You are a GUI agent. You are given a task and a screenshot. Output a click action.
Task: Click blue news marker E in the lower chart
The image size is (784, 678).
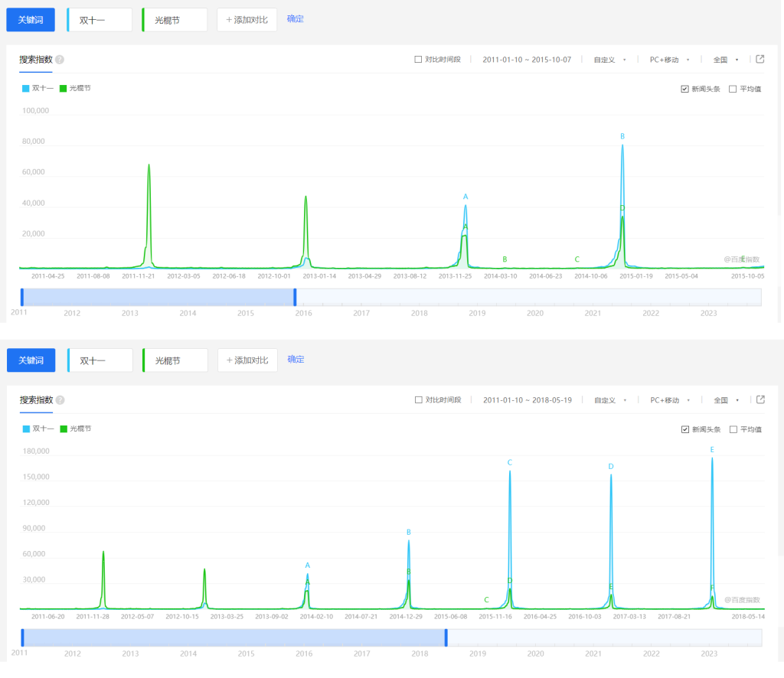(x=712, y=450)
